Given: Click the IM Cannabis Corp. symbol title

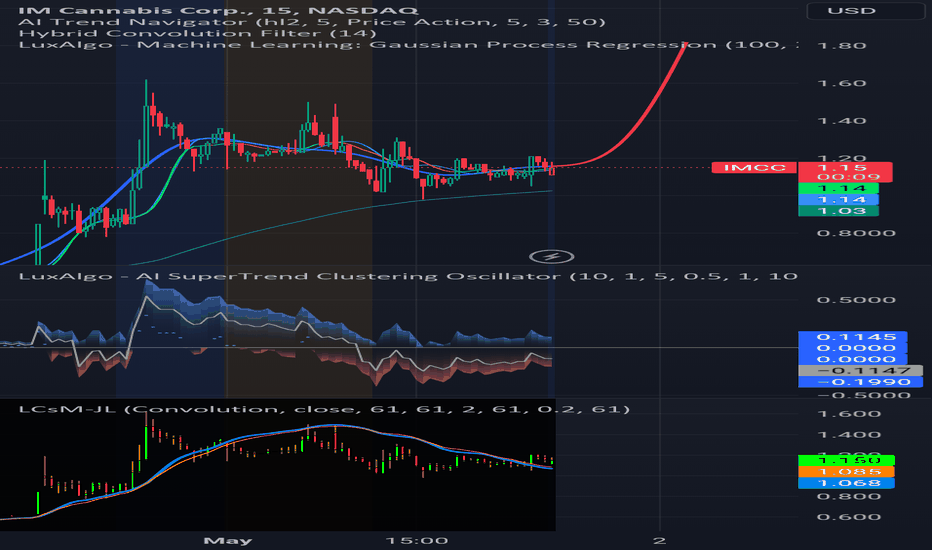Looking at the screenshot, I should click(x=218, y=11).
